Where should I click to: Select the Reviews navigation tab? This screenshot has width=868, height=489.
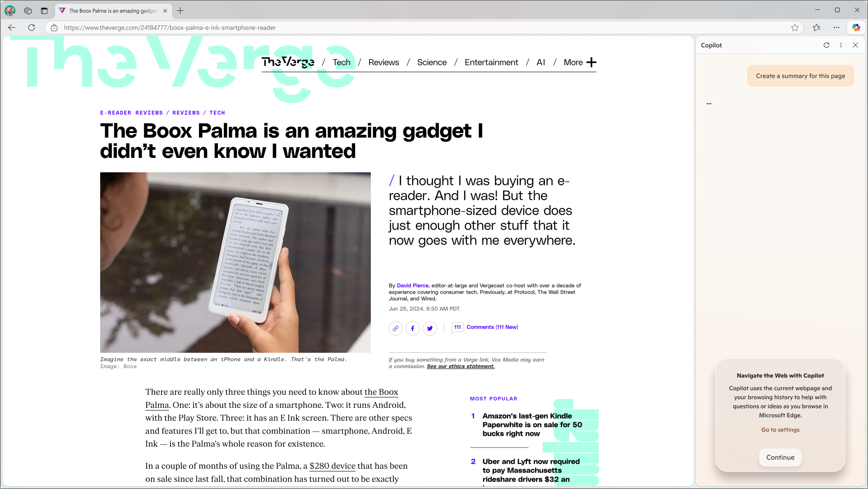tap(383, 62)
